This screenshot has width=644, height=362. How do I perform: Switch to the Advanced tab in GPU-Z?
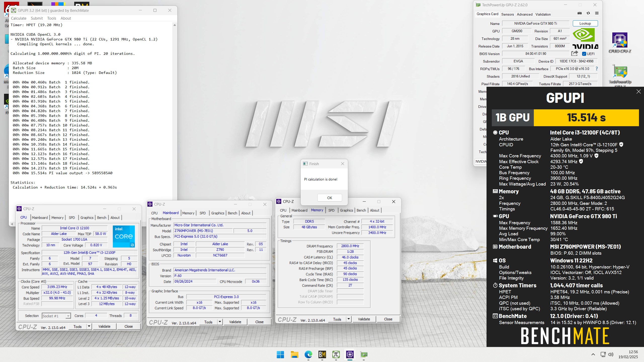coord(525,14)
